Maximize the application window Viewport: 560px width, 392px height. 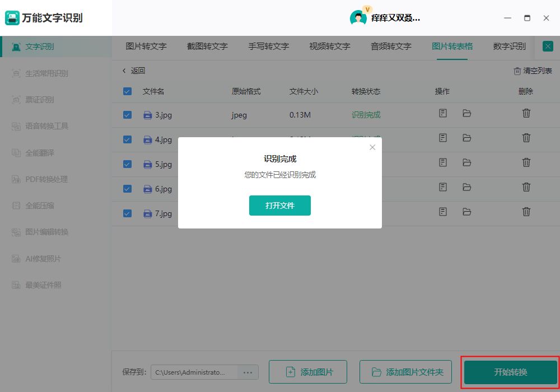[x=527, y=18]
